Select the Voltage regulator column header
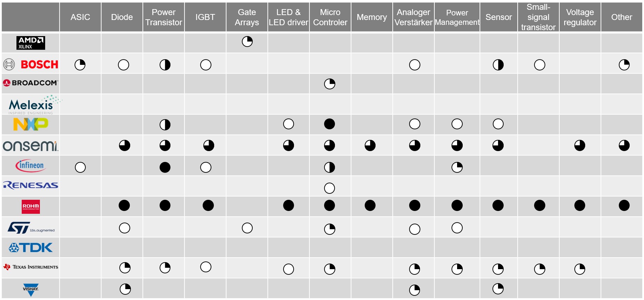Image resolution: width=644 pixels, height=300 pixels. (x=580, y=17)
